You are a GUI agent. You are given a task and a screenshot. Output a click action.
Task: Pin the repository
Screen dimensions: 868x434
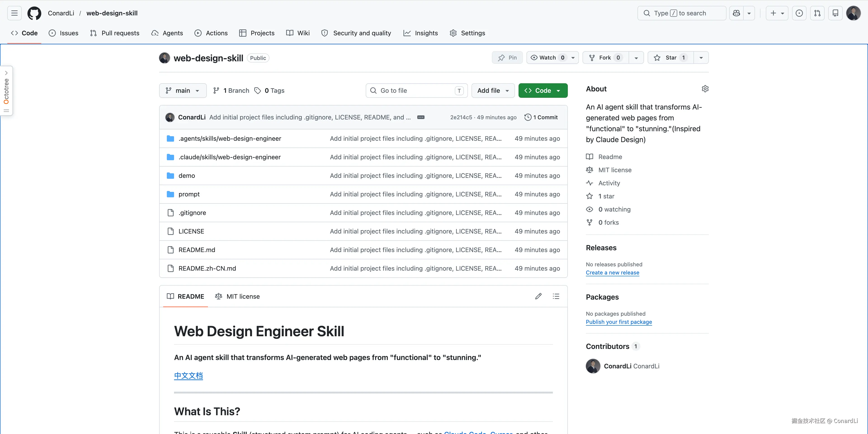[507, 57]
